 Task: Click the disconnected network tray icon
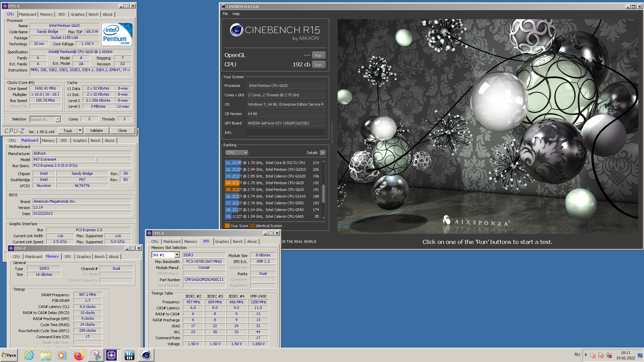pyautogui.click(x=609, y=355)
